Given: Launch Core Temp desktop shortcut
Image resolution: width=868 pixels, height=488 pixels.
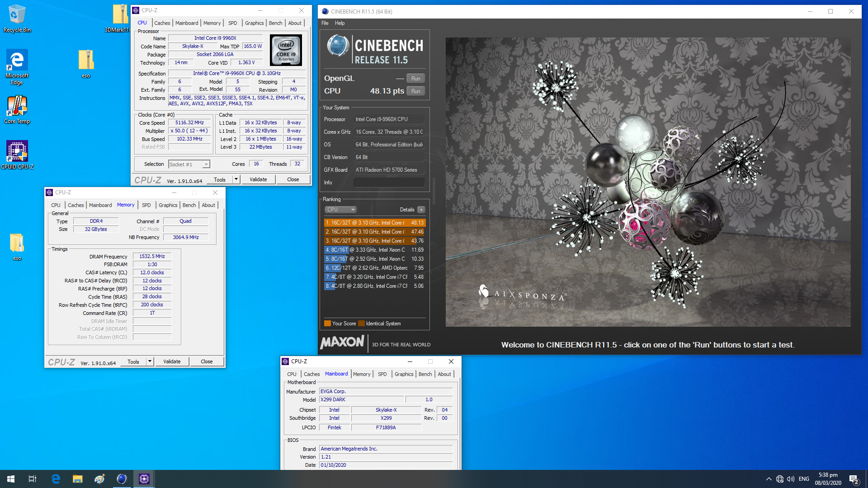Looking at the screenshot, I should (x=17, y=110).
